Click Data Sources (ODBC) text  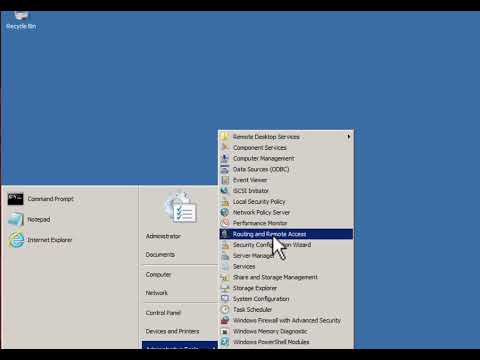coord(261,169)
